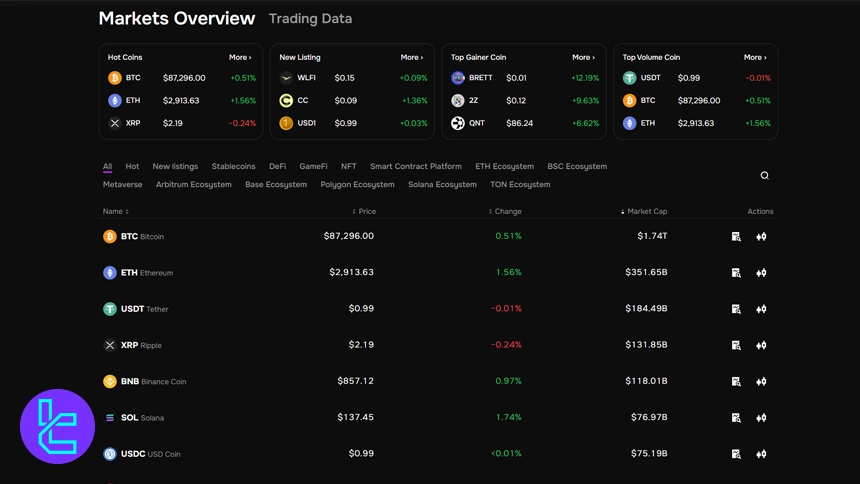Image resolution: width=860 pixels, height=484 pixels.
Task: Click the 1.74% SOL change value
Action: (x=508, y=417)
